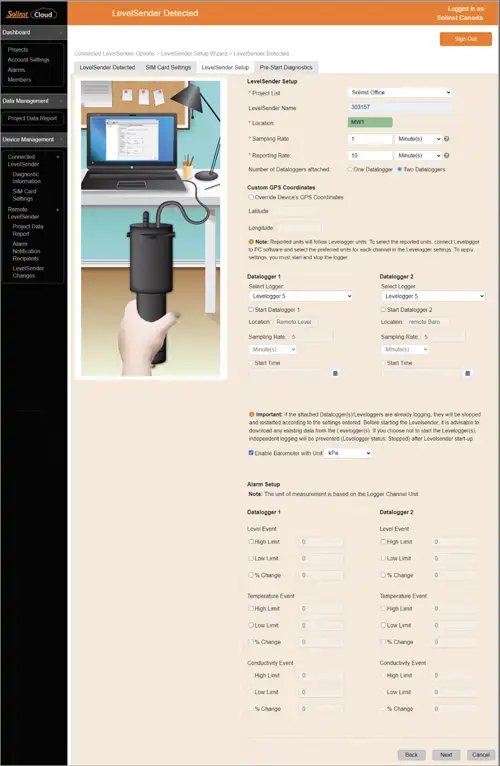Click the Sign Out button
This screenshot has height=766, width=500.
click(x=465, y=39)
